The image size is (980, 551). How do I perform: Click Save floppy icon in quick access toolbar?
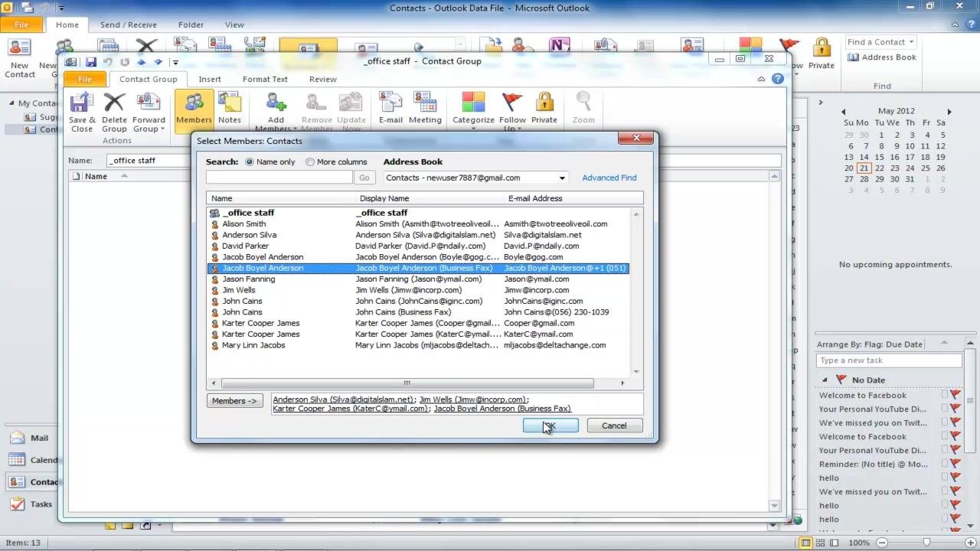[x=90, y=62]
